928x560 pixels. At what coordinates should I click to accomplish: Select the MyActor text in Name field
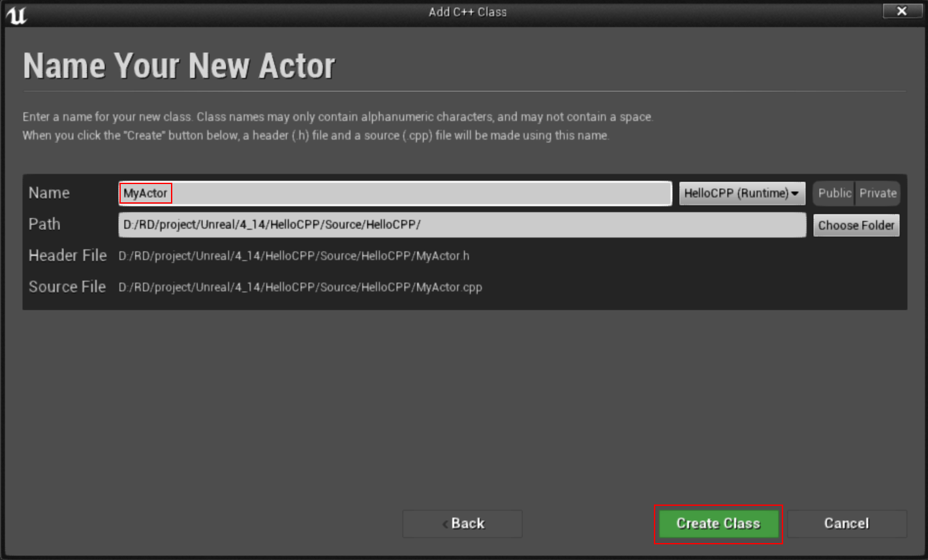pos(145,193)
